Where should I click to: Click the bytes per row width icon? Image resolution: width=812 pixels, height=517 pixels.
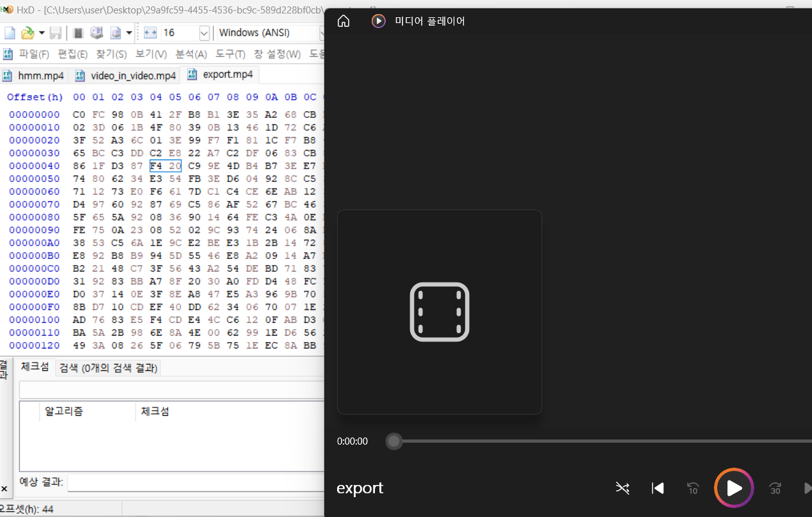[x=150, y=33]
